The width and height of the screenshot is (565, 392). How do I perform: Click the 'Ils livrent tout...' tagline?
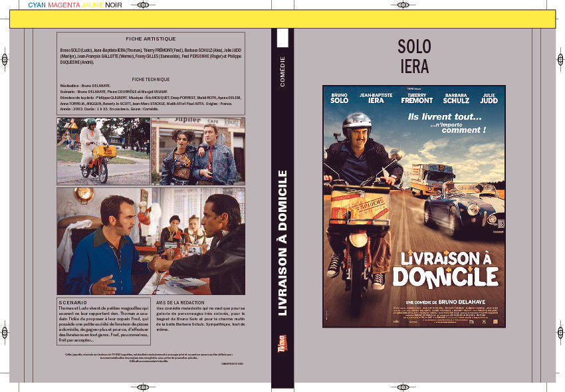[x=445, y=117]
